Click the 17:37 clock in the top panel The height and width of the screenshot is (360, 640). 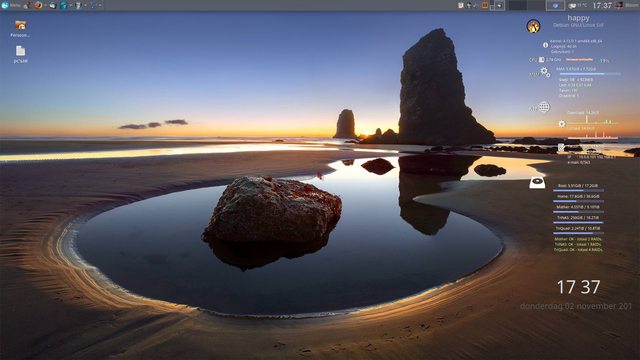click(602, 5)
